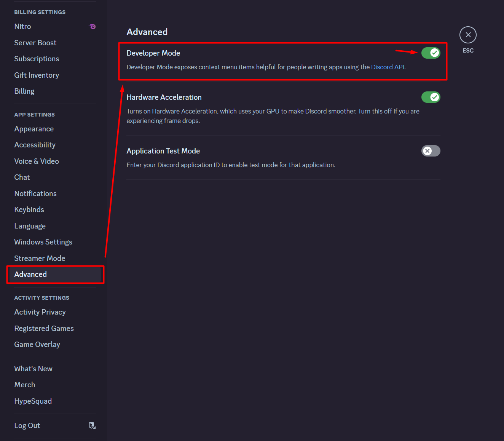Open the Server Boost page
The height and width of the screenshot is (441, 504).
point(35,43)
